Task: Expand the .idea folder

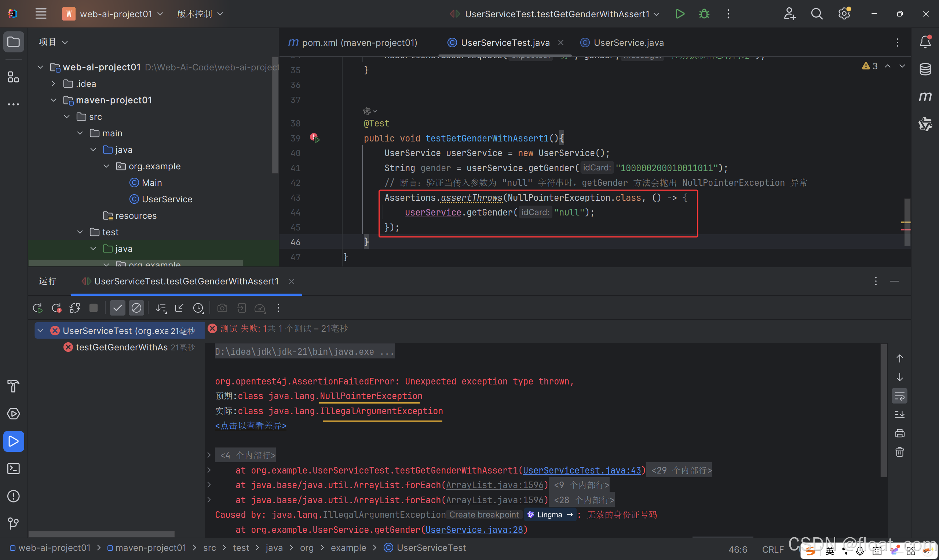Action: pyautogui.click(x=54, y=84)
